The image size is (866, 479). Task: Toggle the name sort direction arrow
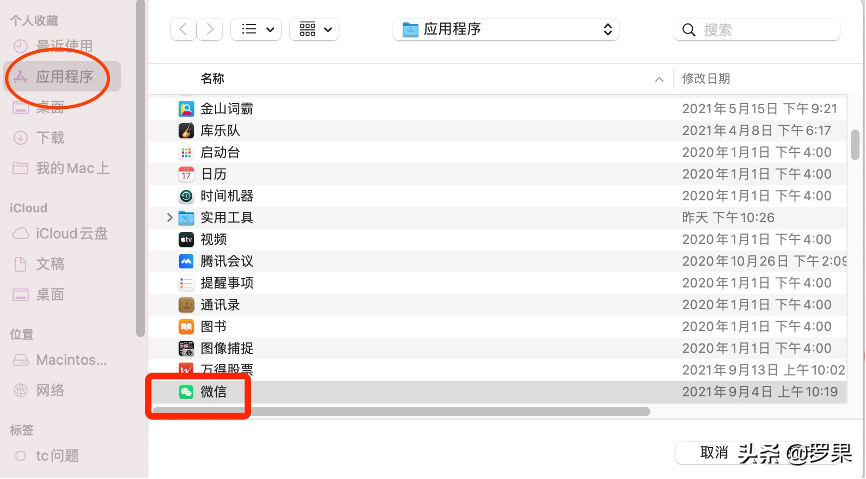click(659, 80)
